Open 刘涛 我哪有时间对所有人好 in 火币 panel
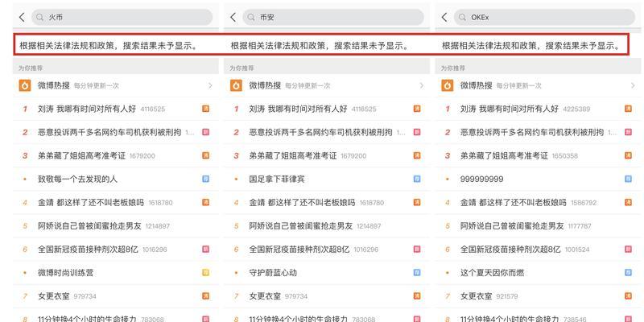The width and height of the screenshot is (644, 322). coord(87,109)
